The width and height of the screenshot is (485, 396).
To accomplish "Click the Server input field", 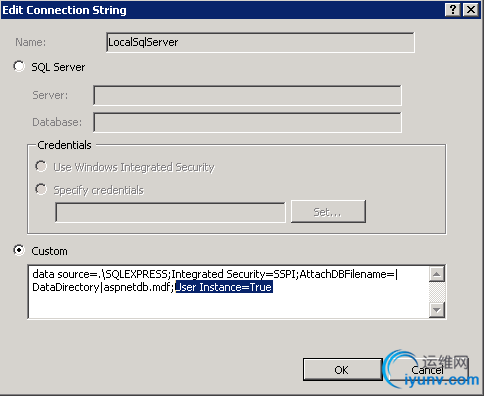I will (248, 95).
